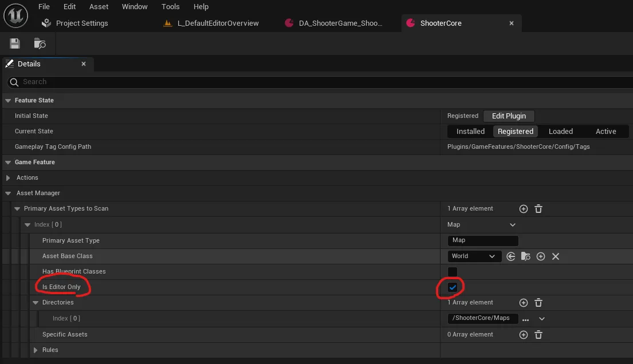Viewport: 633px width, 364px height.
Task: Set current state to Registered
Action: pos(516,131)
